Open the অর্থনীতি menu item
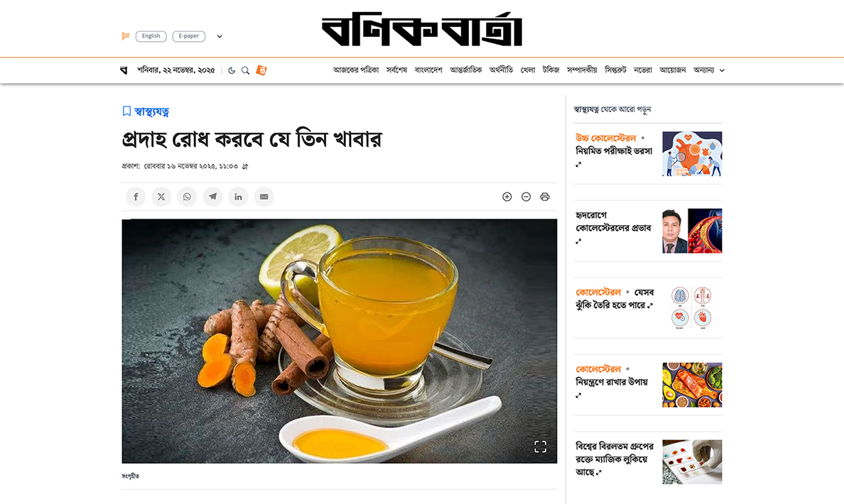 pos(501,70)
